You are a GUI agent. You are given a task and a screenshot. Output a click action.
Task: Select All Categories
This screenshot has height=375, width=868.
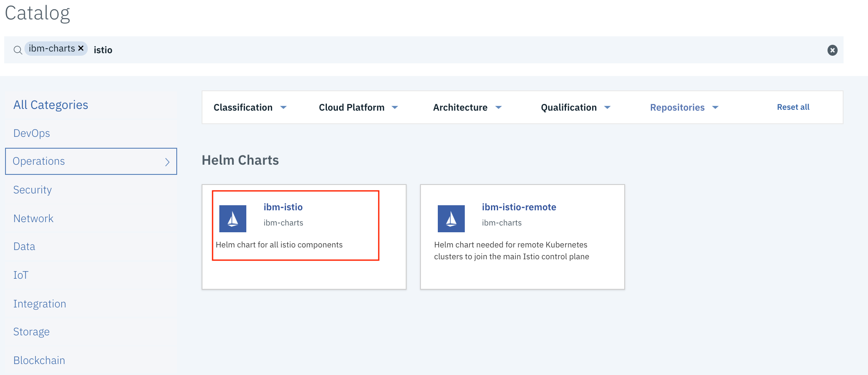pyautogui.click(x=51, y=105)
